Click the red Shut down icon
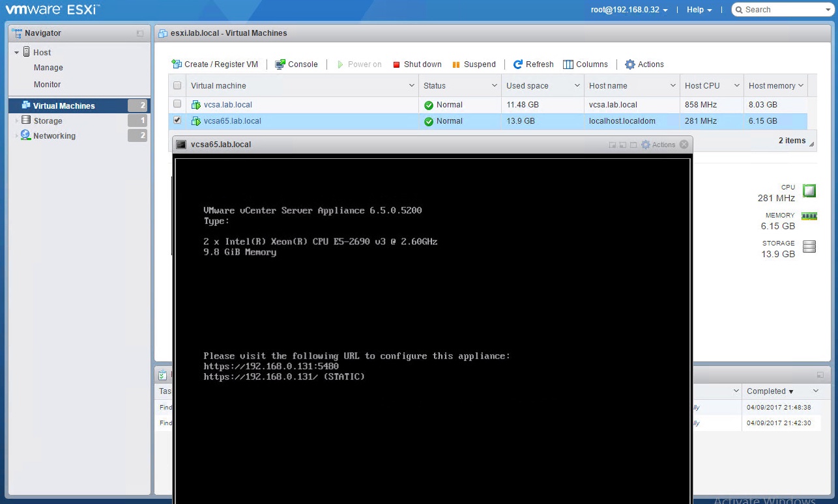838x504 pixels. (x=396, y=64)
